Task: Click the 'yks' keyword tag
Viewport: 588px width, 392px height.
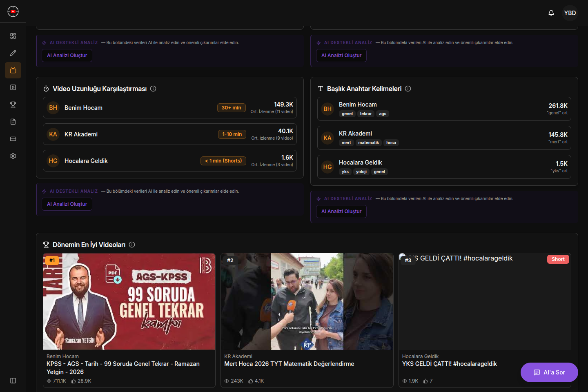Action: (345, 172)
